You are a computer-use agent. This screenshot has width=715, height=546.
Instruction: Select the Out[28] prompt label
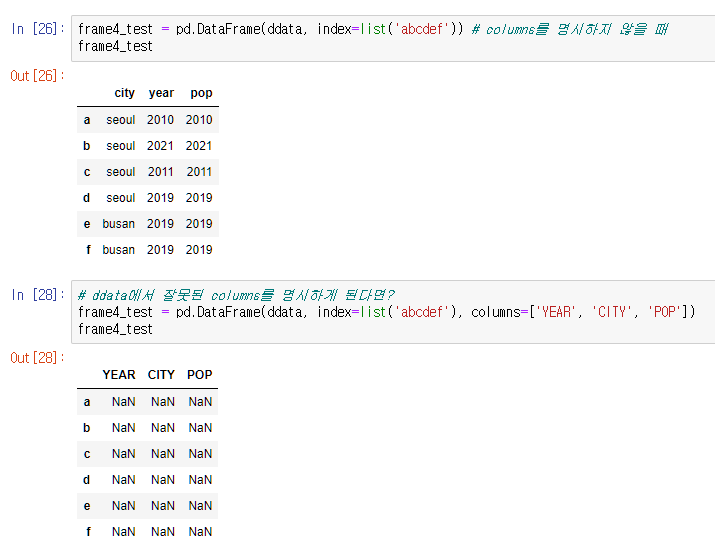coord(37,358)
